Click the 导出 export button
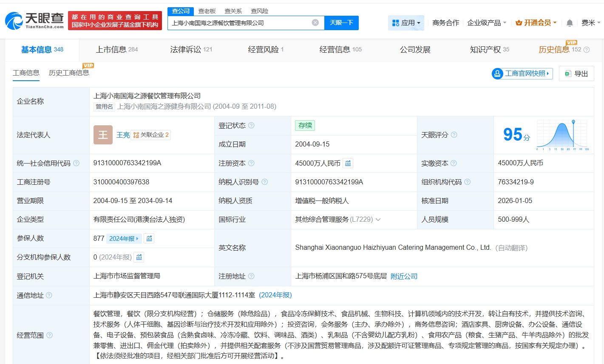Viewport: 604px width, 364px height. click(576, 73)
